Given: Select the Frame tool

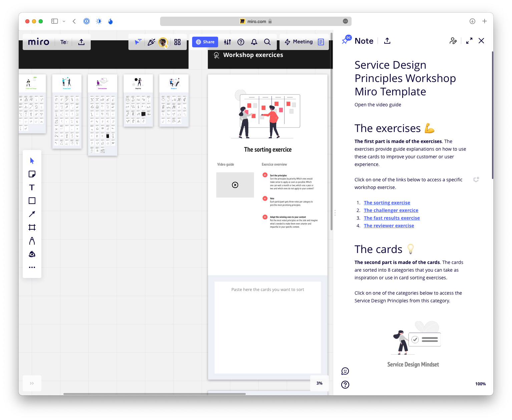Looking at the screenshot, I should pos(32,227).
